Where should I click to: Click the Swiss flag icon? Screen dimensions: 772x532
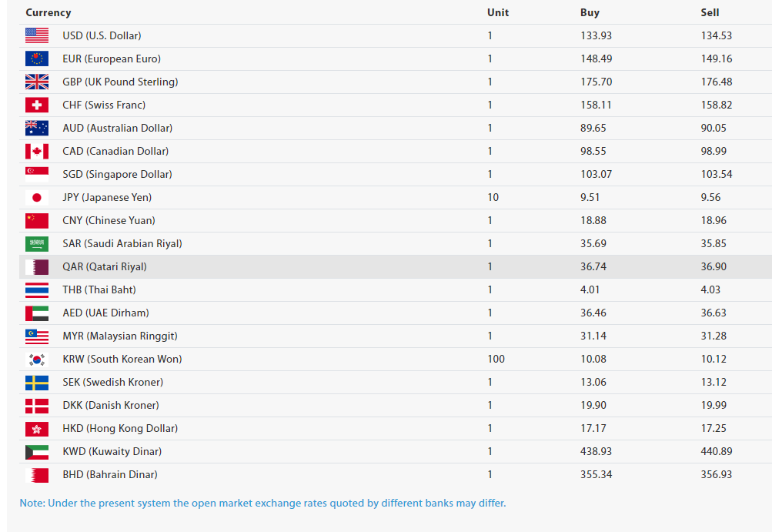click(x=37, y=105)
